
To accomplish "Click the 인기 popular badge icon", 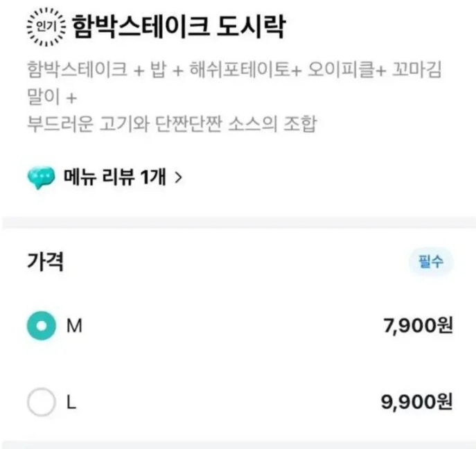I will 46,27.
